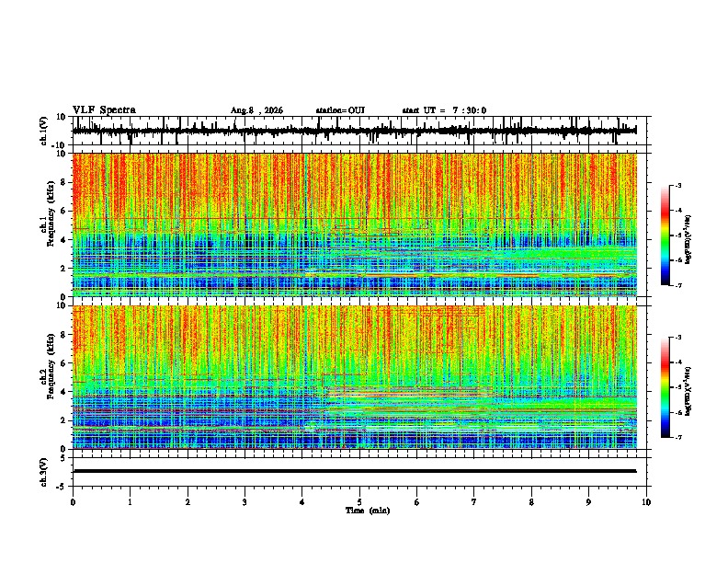Click the 'VLF Spectra' plot title
Image resolution: width=728 pixels, height=563 pixels.
[104, 110]
